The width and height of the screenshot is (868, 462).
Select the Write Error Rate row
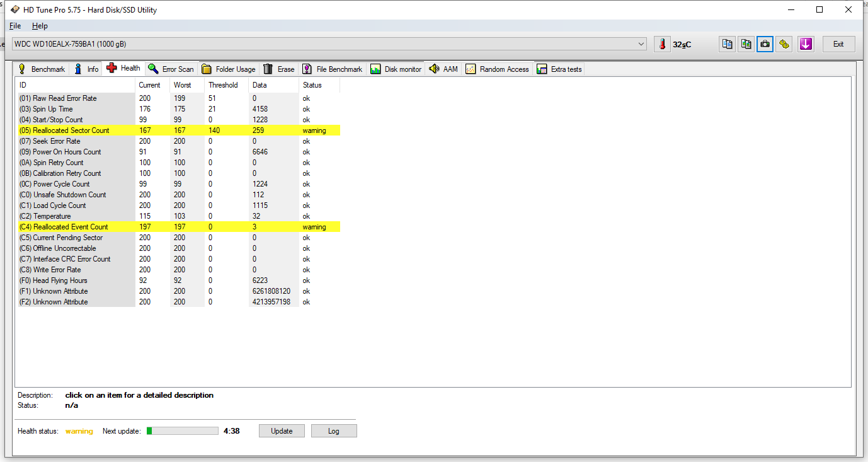(x=178, y=270)
